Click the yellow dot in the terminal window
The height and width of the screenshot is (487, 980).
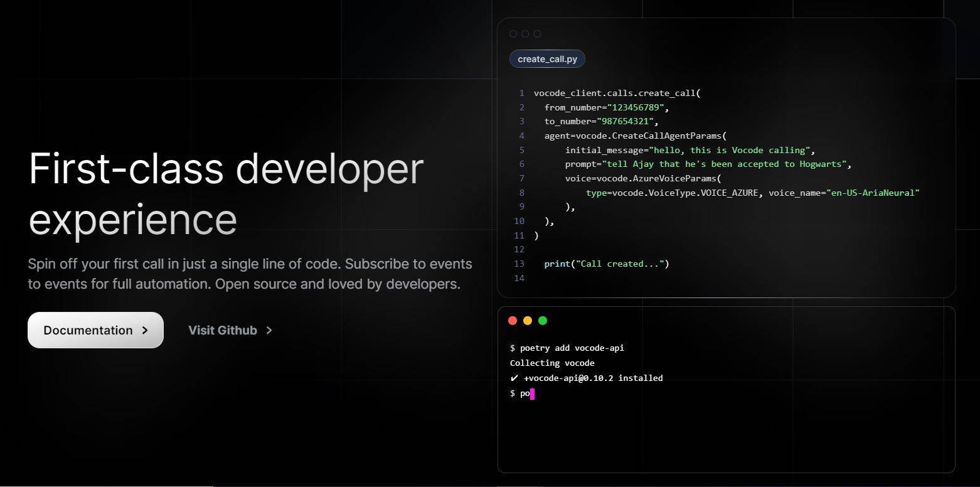528,321
